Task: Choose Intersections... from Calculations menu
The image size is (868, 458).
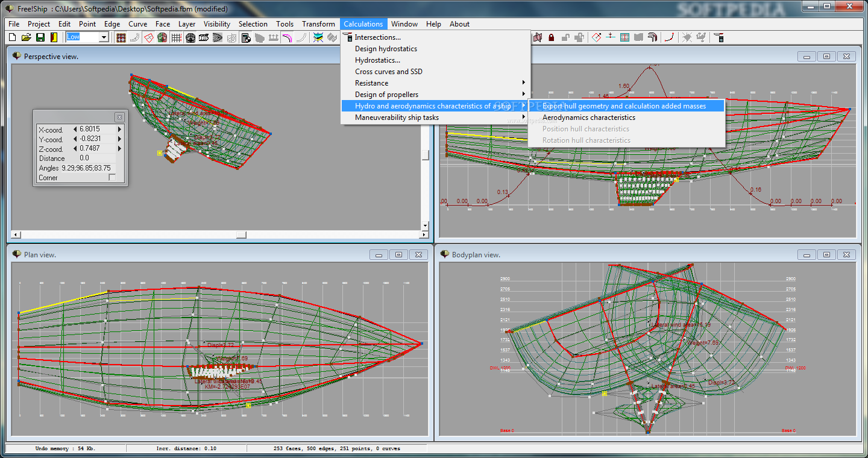Action: click(x=435, y=37)
